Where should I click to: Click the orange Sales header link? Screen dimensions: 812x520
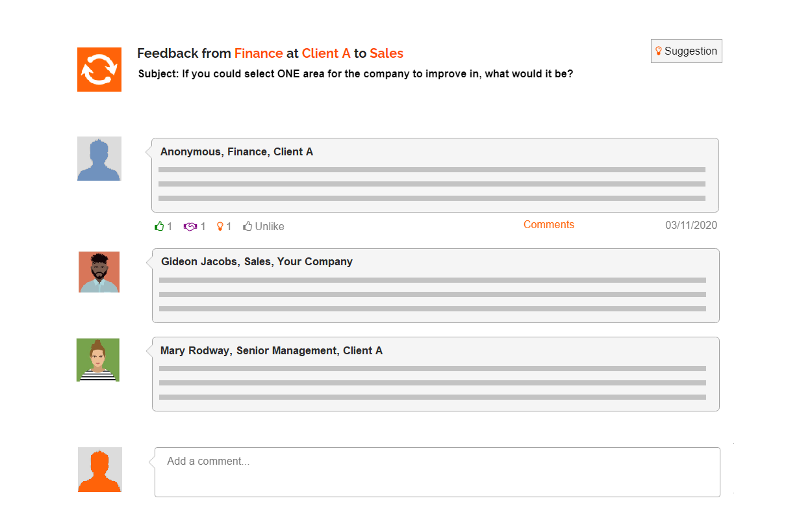(x=387, y=53)
